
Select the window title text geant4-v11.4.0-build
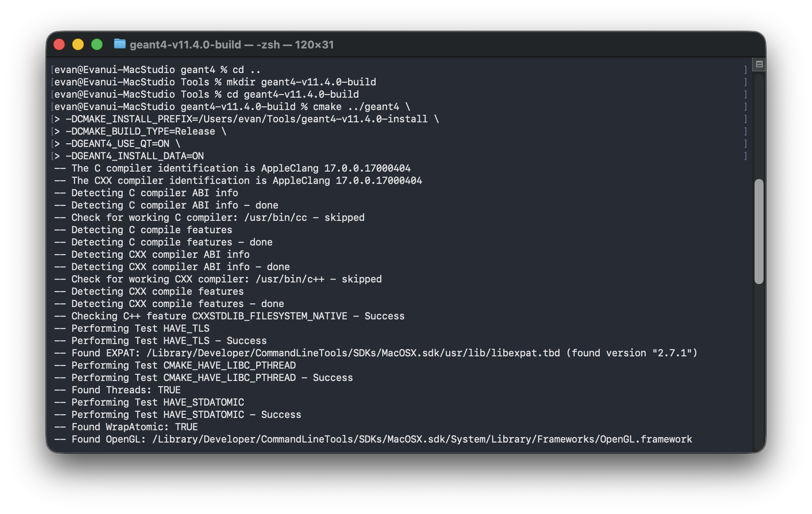coord(186,44)
